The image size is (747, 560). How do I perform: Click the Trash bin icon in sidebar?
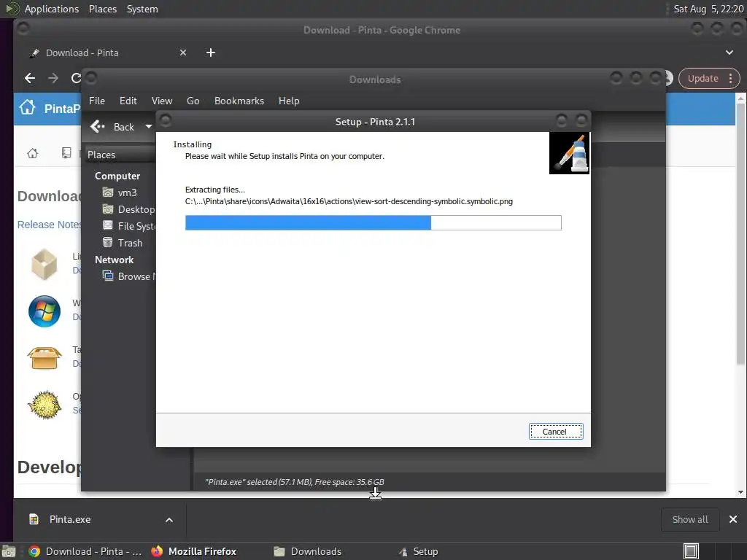pyautogui.click(x=108, y=242)
